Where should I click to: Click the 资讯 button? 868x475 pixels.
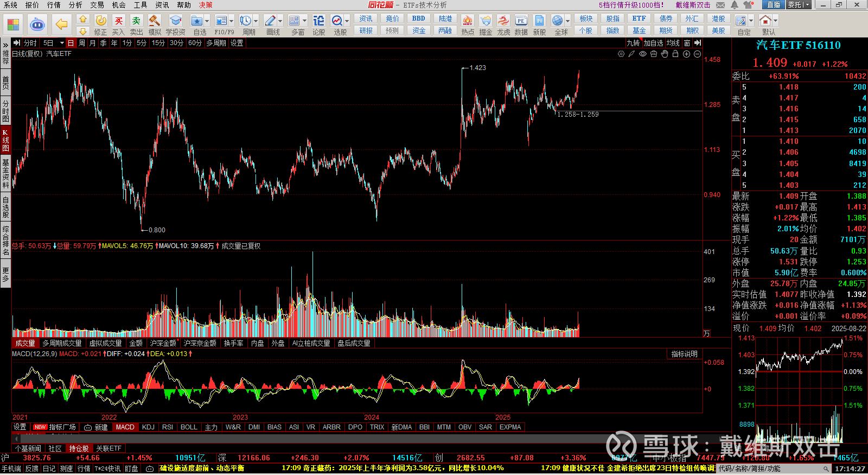(x=366, y=19)
